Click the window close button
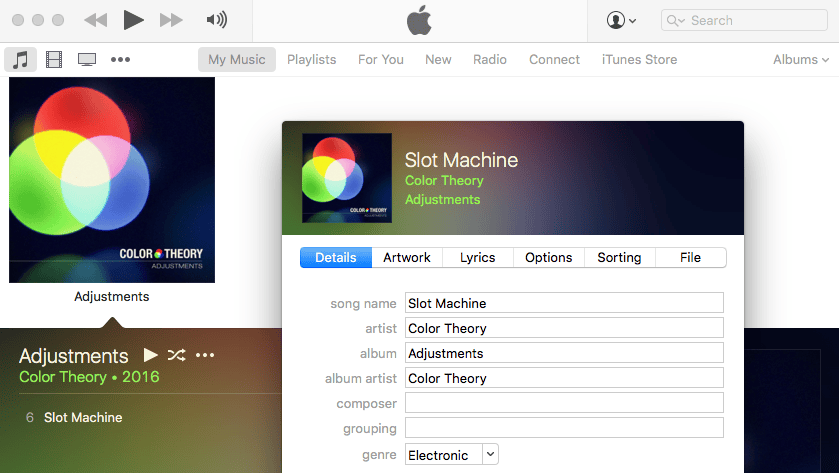The width and height of the screenshot is (839, 473). pyautogui.click(x=18, y=20)
